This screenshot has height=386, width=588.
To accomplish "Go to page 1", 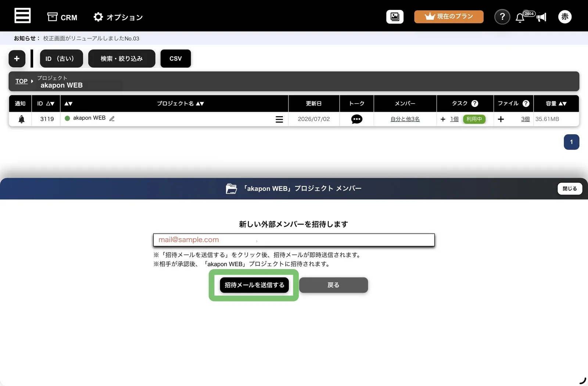I will coord(571,142).
